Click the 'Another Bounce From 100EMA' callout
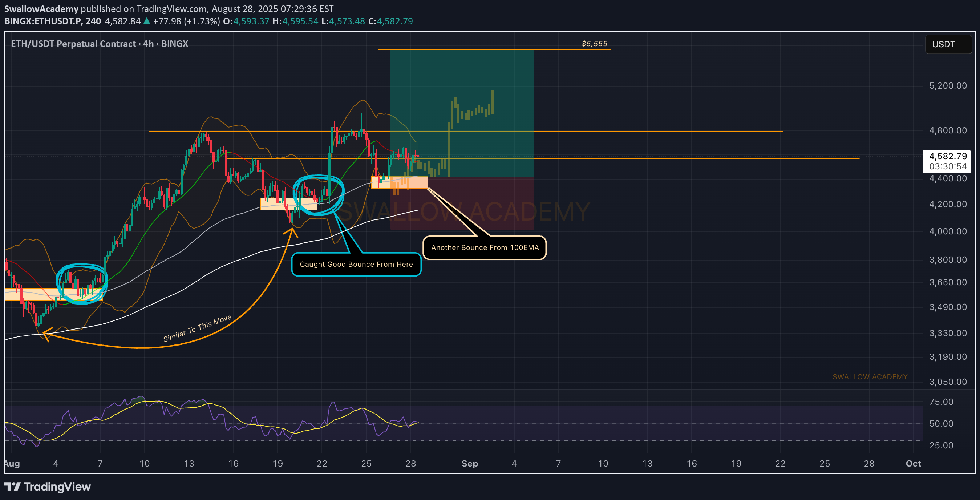Screen dimensions: 980x500 click(485, 248)
